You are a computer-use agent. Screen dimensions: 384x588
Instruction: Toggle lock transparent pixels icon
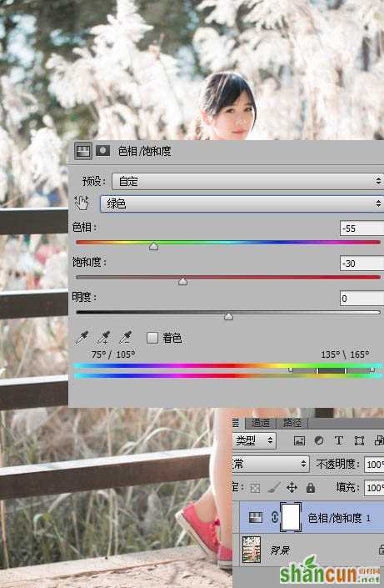[255, 488]
